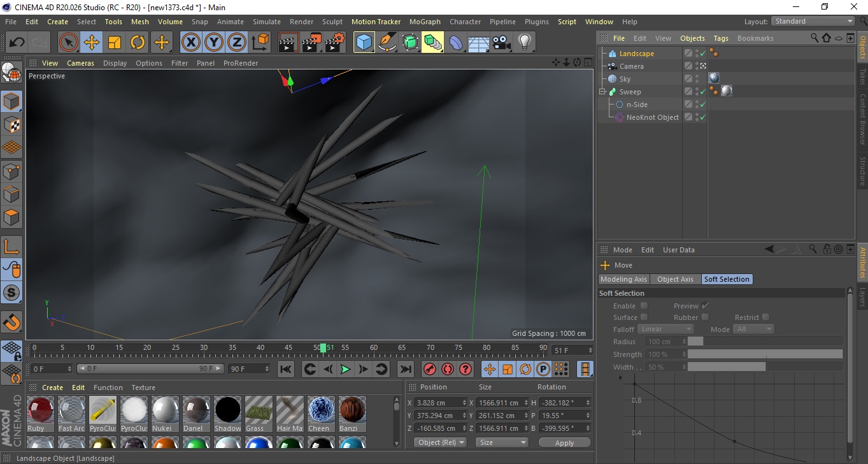Image resolution: width=868 pixels, height=464 pixels.
Task: Toggle Soft Selection Enable checkbox
Action: click(644, 306)
